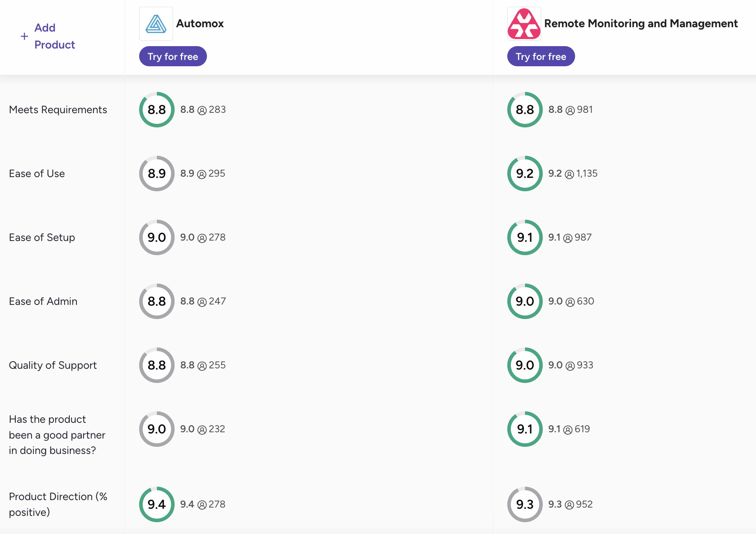Click RMM Meets Requirements 8.8 ring
Image resolution: width=756 pixels, height=534 pixels.
[x=525, y=110]
